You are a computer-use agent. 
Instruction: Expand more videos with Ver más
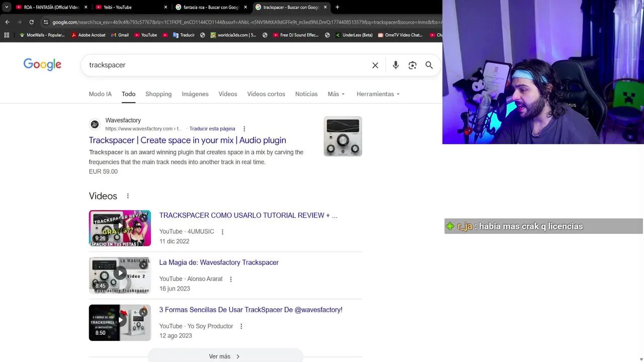point(225,356)
